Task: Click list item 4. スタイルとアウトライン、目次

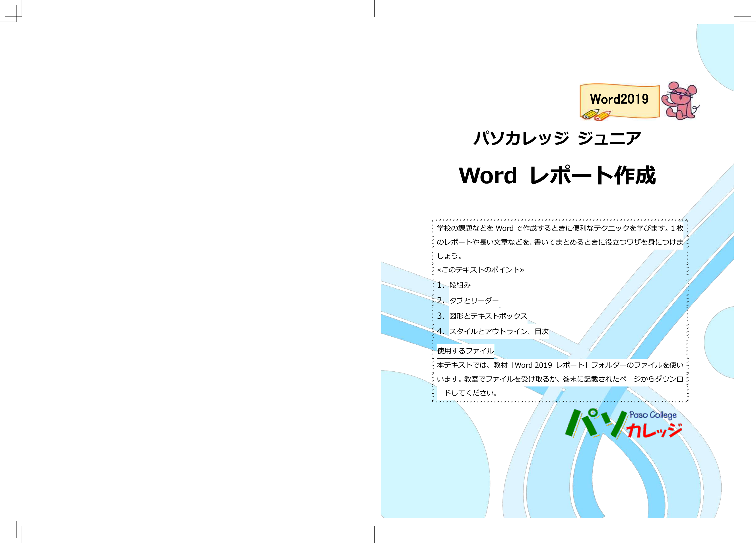Action: coord(493,331)
